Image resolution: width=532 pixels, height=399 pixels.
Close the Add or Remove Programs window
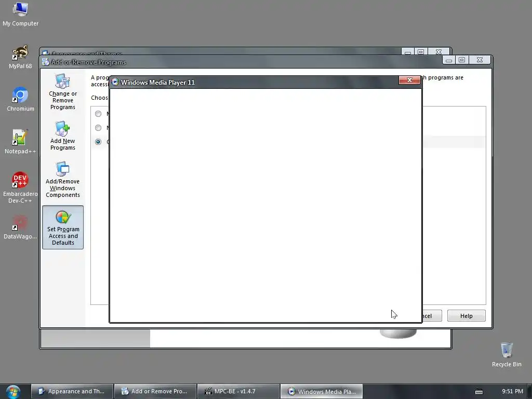point(480,60)
